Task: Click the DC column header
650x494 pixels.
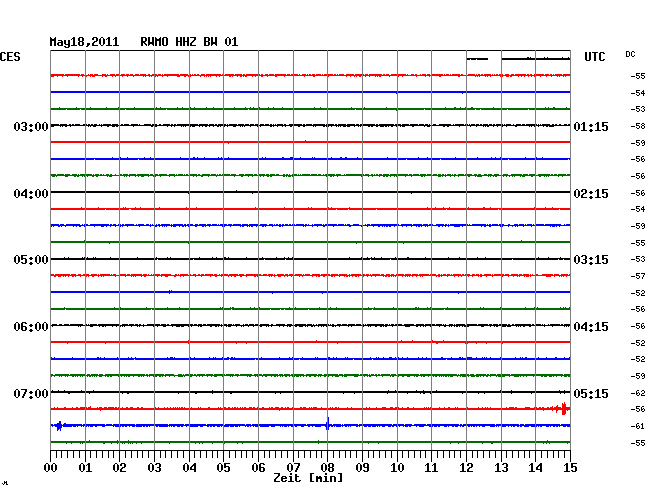Action: [x=630, y=54]
